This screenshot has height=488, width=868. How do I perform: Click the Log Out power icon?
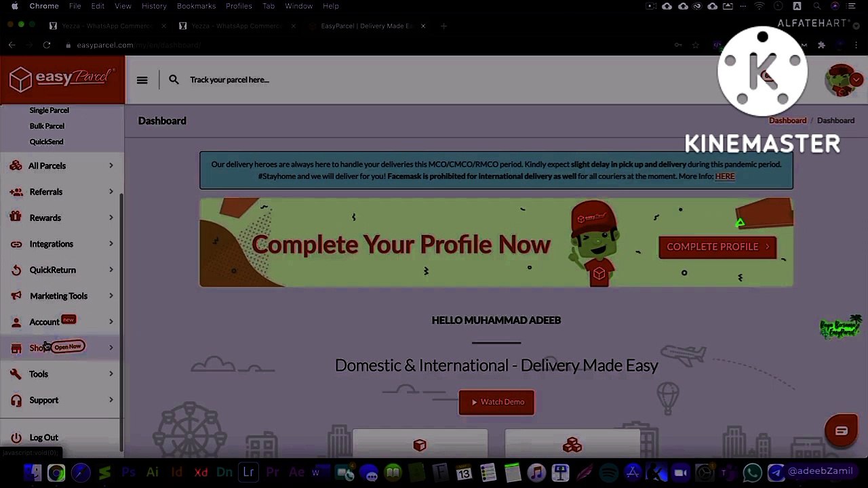16,438
